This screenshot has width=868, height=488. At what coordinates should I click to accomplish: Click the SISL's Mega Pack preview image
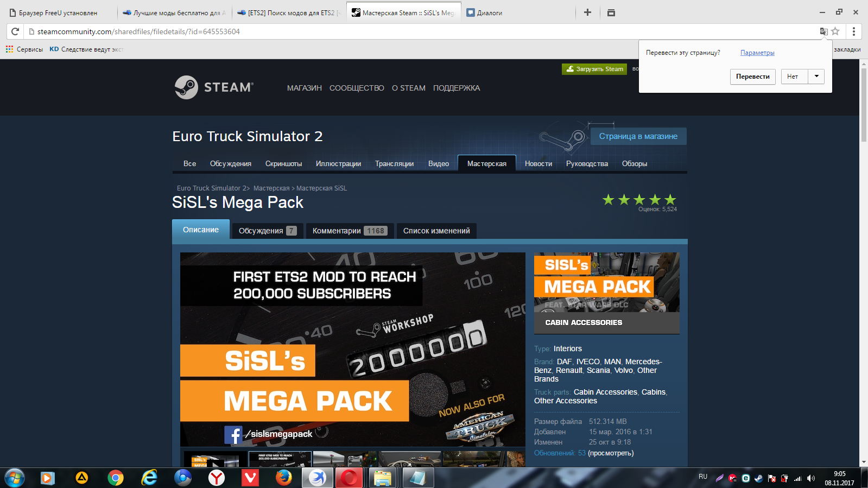(x=607, y=293)
